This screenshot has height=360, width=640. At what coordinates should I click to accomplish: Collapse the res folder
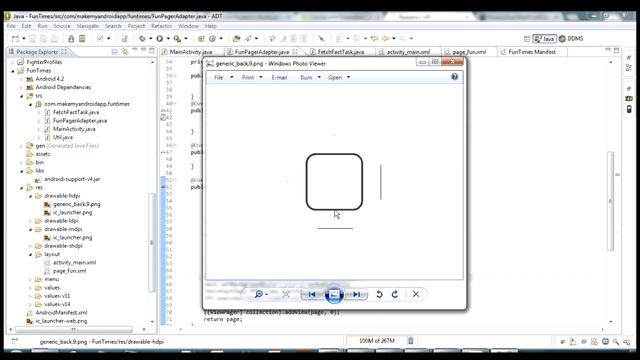click(x=22, y=188)
